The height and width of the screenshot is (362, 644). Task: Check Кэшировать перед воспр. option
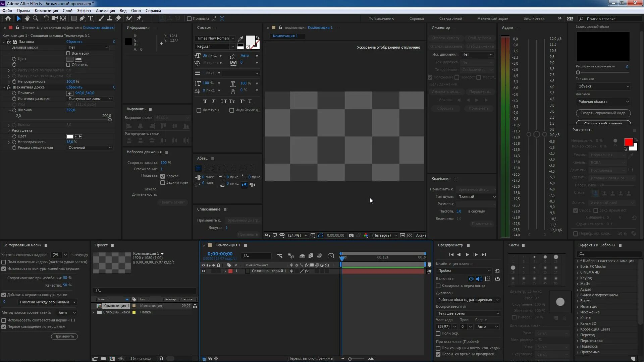[x=438, y=286]
